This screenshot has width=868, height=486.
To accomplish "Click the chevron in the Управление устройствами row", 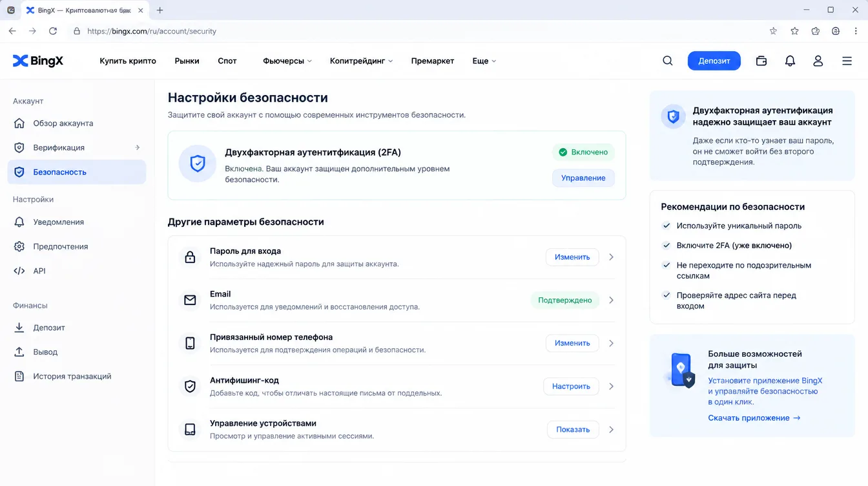I will click(x=611, y=429).
